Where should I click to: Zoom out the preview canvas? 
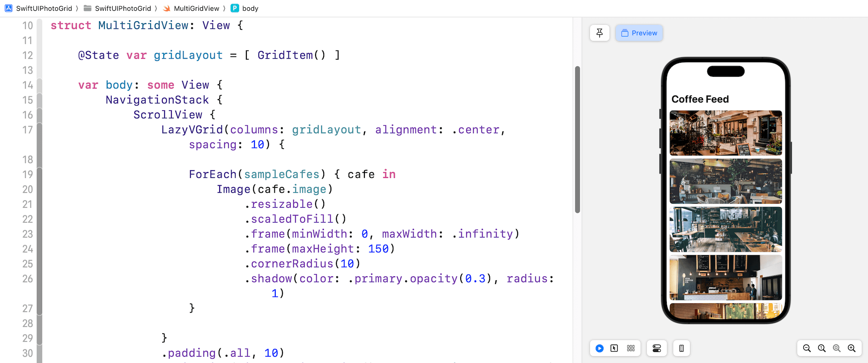click(x=807, y=348)
